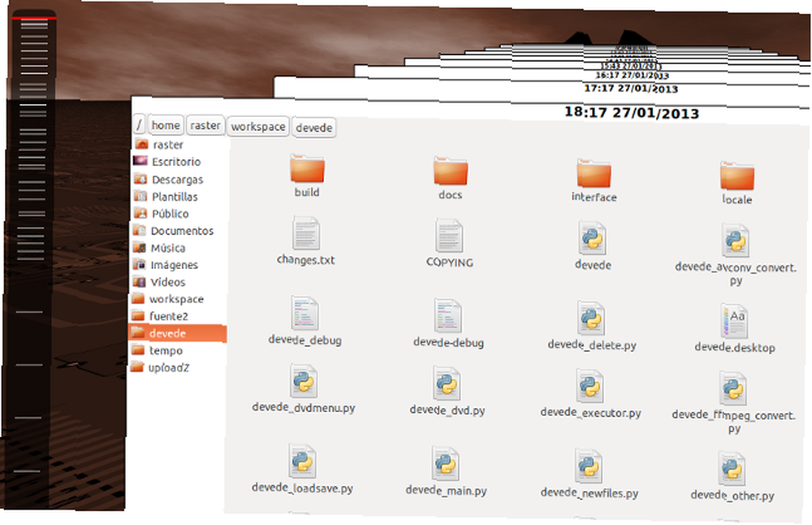
Task: Navigate to raster in path bar
Action: pos(205,125)
